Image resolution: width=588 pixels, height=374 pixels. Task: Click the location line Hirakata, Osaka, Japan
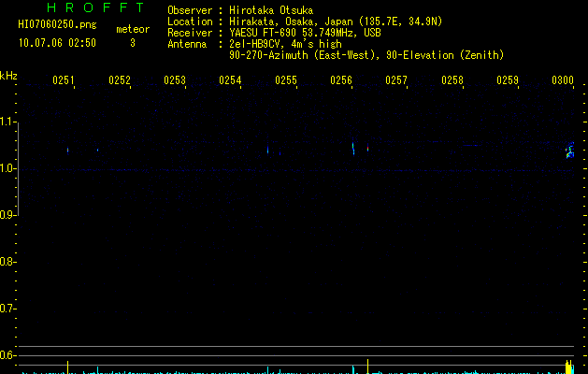tap(291, 22)
